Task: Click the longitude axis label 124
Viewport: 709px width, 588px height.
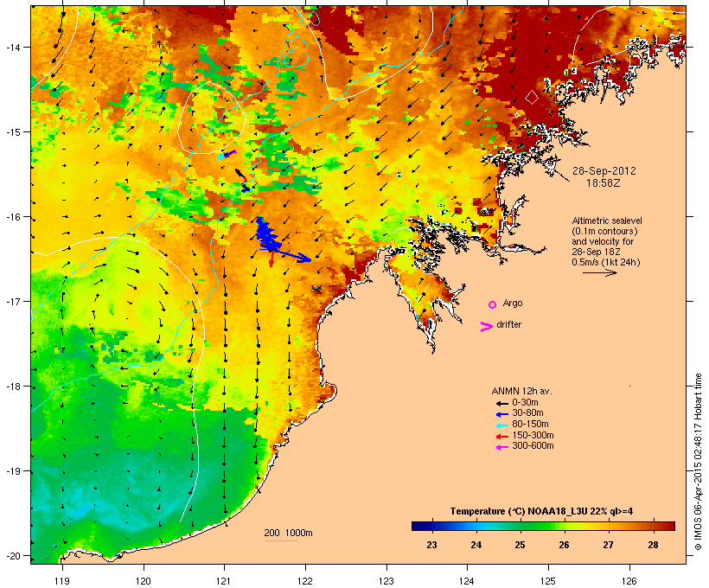Action: tap(467, 581)
